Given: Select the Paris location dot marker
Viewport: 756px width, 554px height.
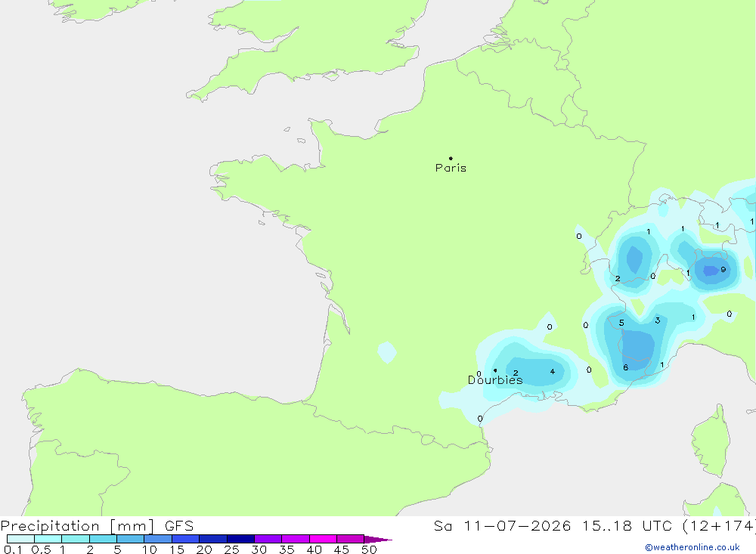Looking at the screenshot, I should point(451,158).
